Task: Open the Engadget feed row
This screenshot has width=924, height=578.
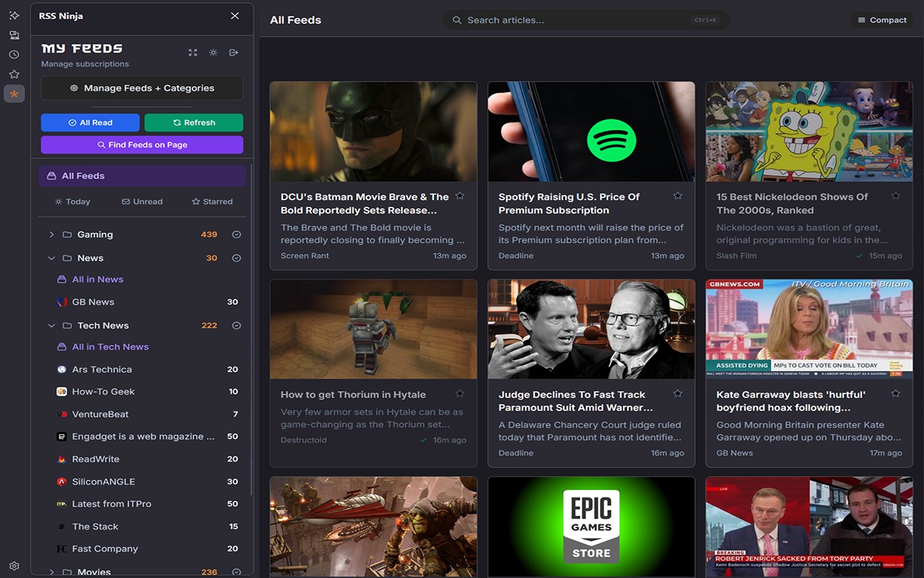Action: [147, 437]
